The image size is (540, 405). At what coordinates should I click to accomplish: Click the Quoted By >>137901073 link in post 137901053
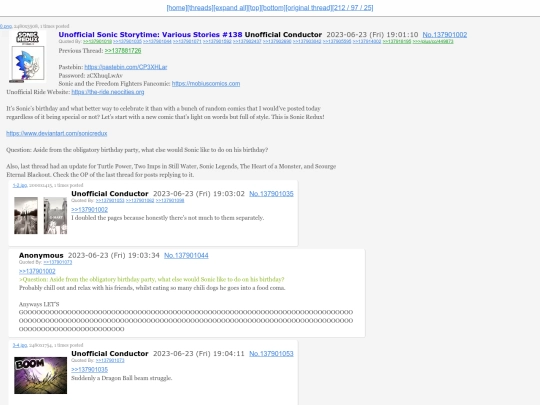click(x=110, y=361)
